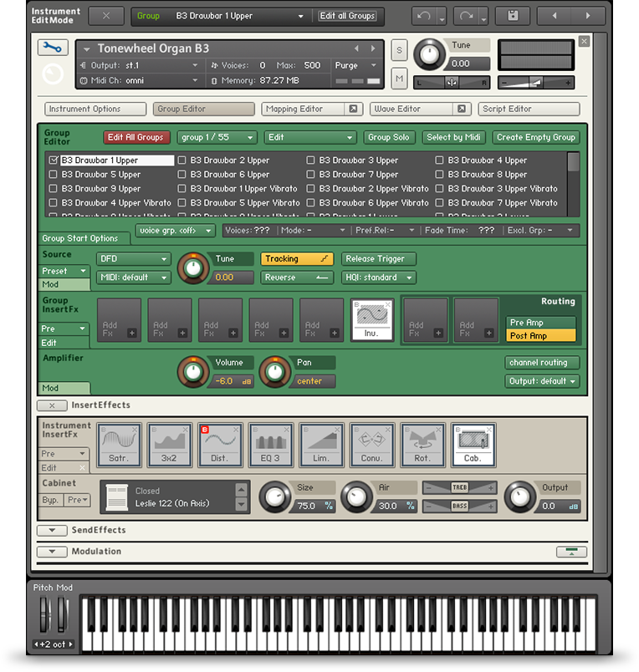Switch to Mapping Editor tab

pos(304,109)
